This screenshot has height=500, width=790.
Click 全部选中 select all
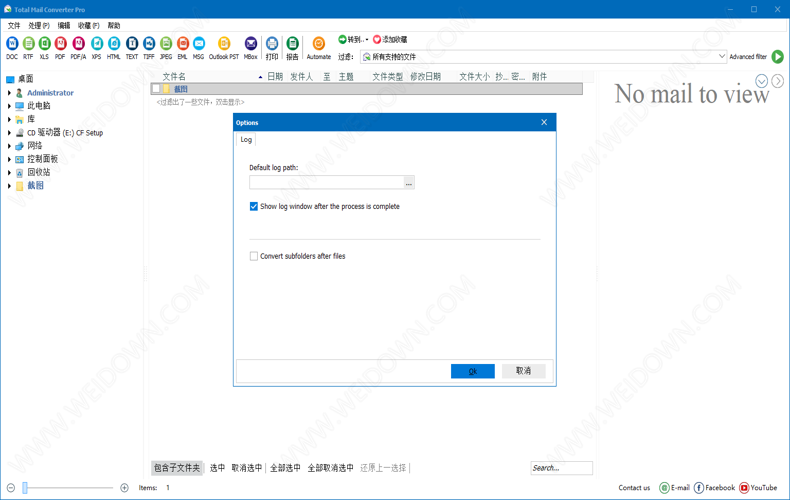click(285, 468)
